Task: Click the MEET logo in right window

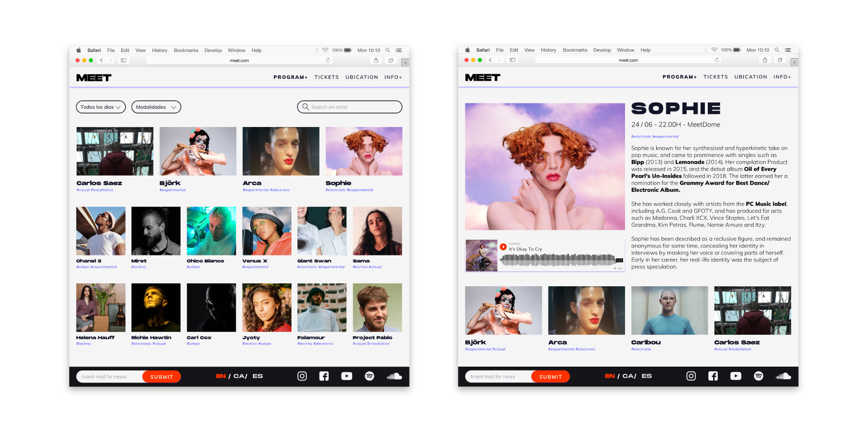Action: [x=483, y=77]
